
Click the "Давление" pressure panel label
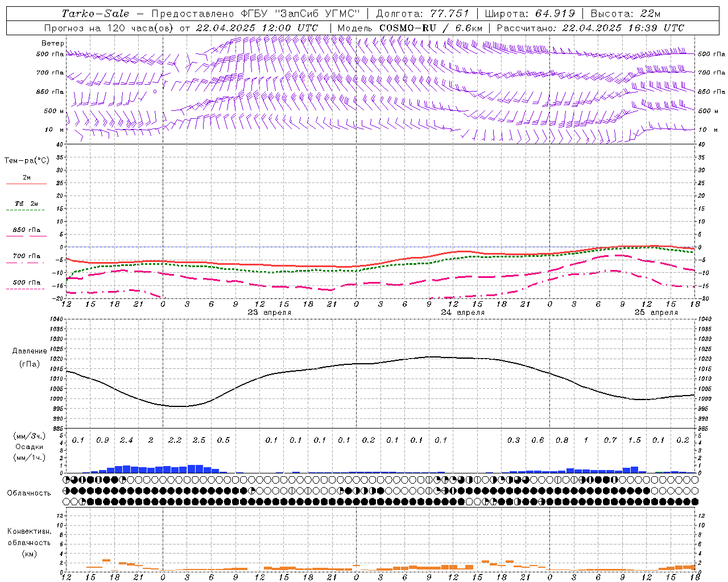pyautogui.click(x=30, y=351)
